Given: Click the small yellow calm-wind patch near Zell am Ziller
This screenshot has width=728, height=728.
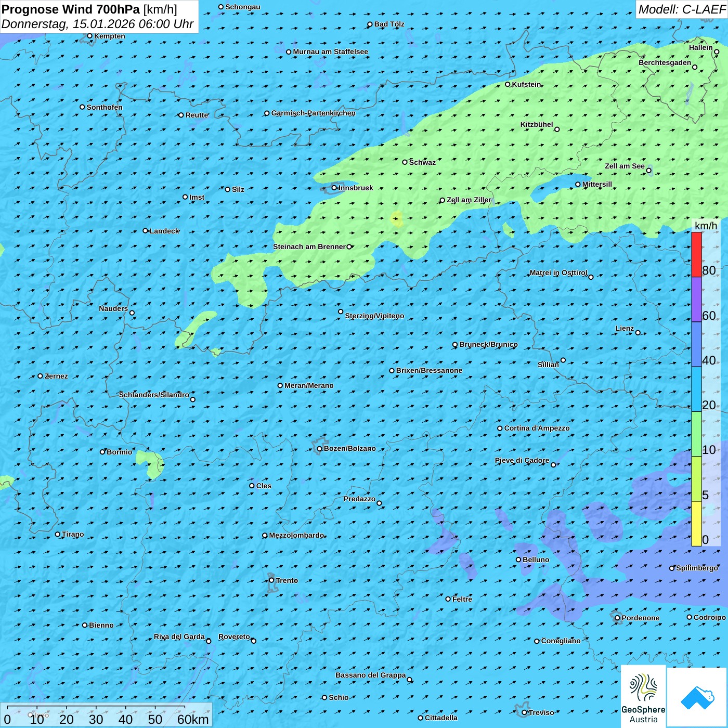Looking at the screenshot, I should pyautogui.click(x=397, y=218).
